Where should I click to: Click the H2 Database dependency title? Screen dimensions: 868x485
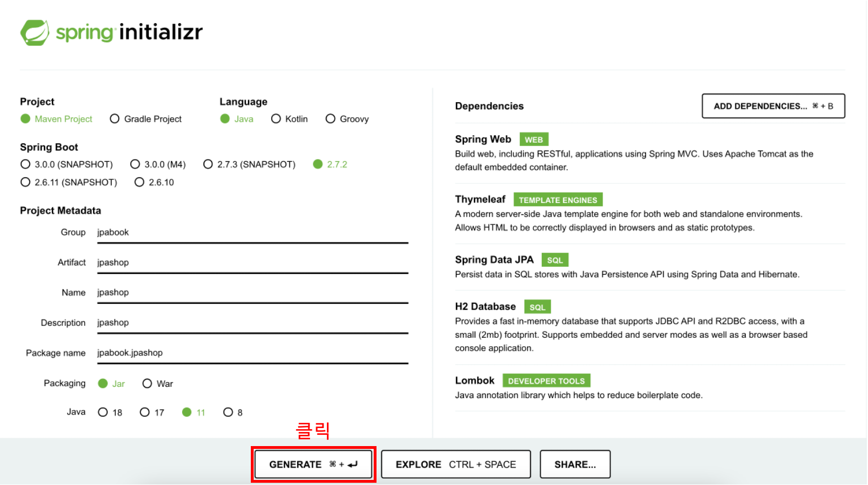click(485, 306)
